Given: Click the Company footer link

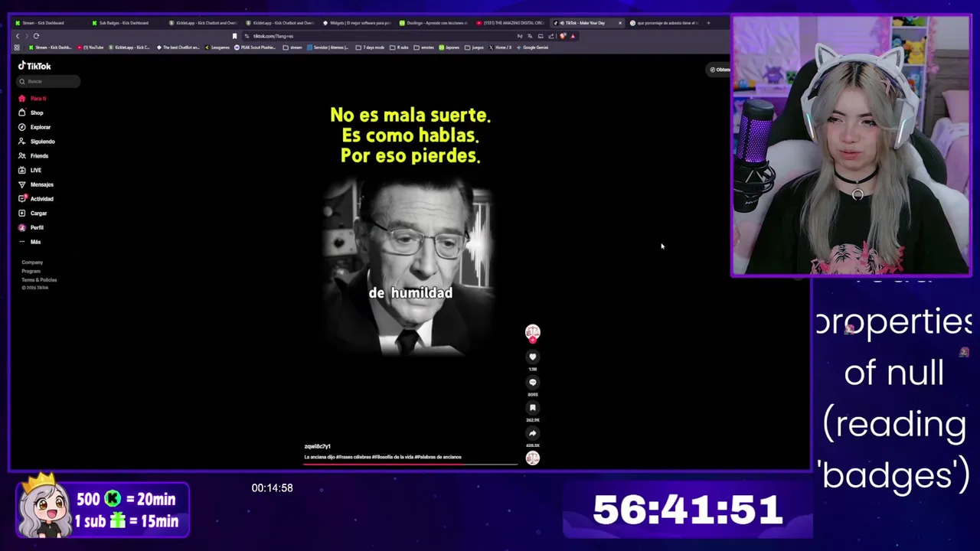Looking at the screenshot, I should click(32, 262).
